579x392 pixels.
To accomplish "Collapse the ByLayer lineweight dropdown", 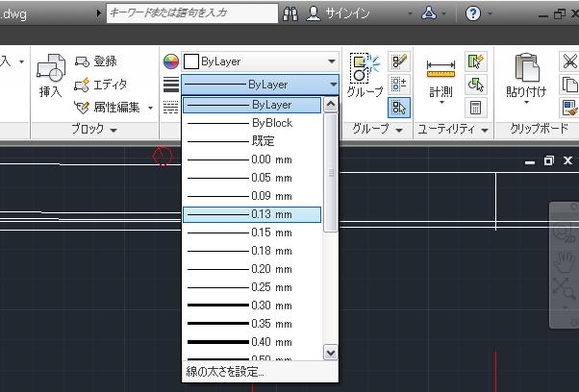I will pyautogui.click(x=334, y=85).
